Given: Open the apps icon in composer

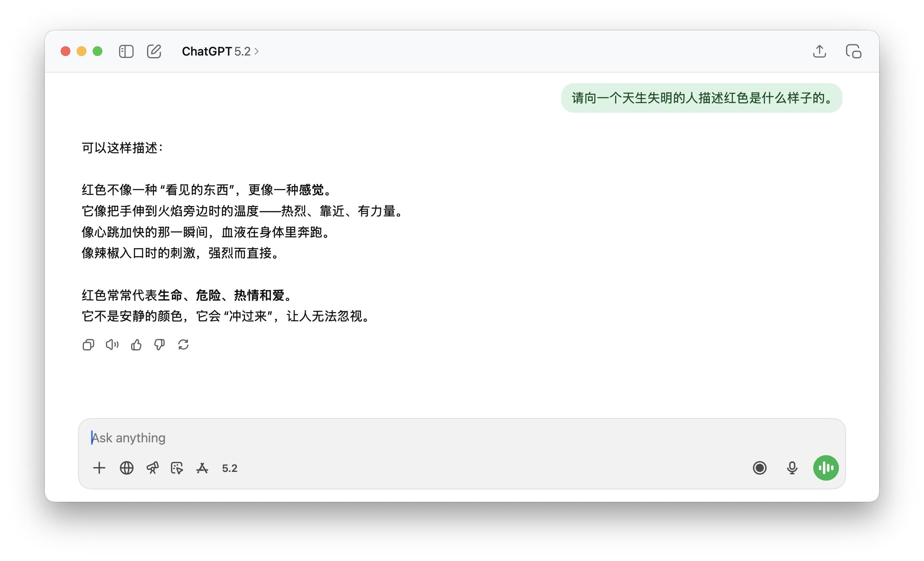Looking at the screenshot, I should tap(202, 468).
